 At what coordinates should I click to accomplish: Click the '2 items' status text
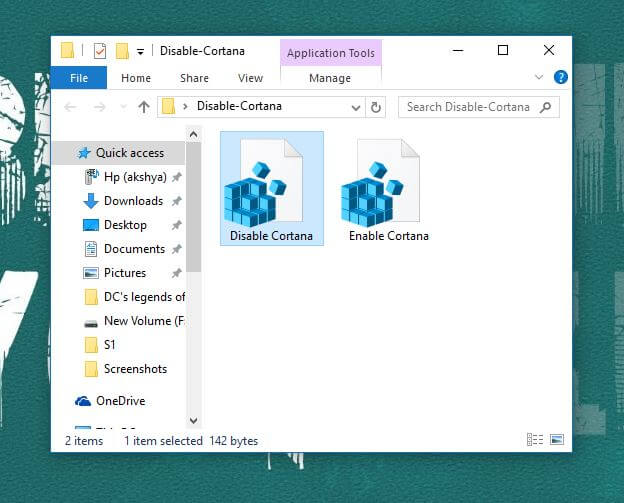click(84, 441)
